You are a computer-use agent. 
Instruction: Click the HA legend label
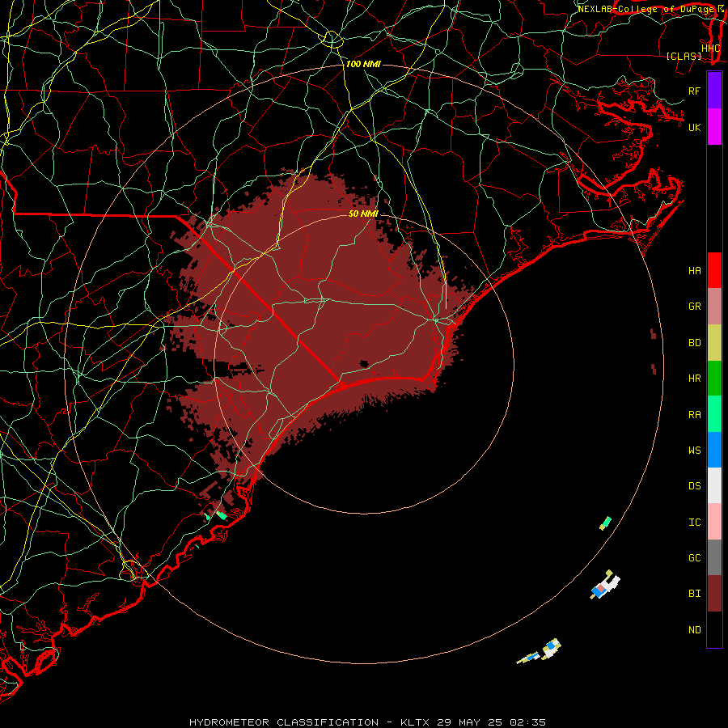pos(695,270)
